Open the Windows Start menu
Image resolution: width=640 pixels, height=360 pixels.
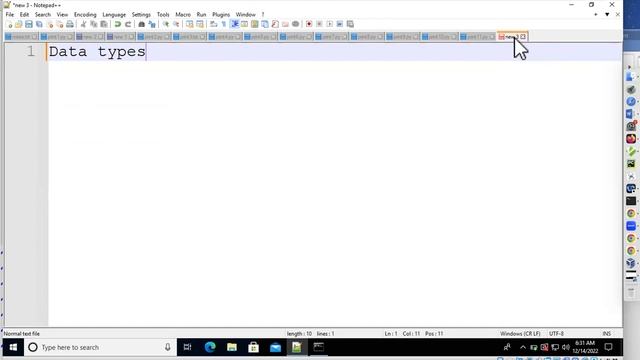(13, 347)
